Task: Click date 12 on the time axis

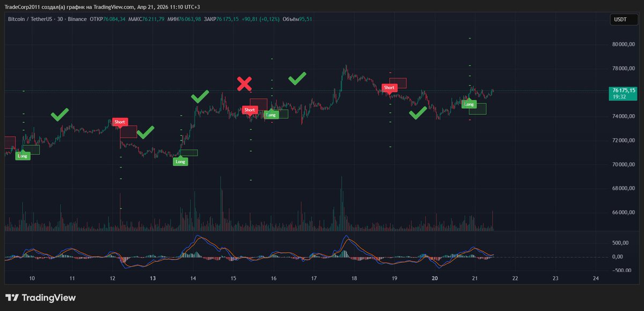Action: 113,279
